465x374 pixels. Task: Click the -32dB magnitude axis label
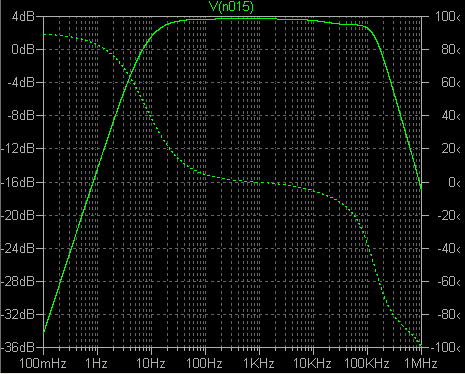[x=18, y=314]
